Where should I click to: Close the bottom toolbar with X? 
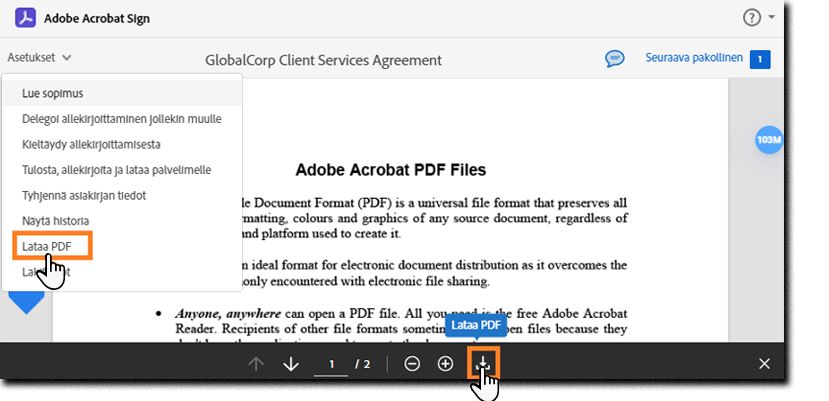click(x=764, y=364)
